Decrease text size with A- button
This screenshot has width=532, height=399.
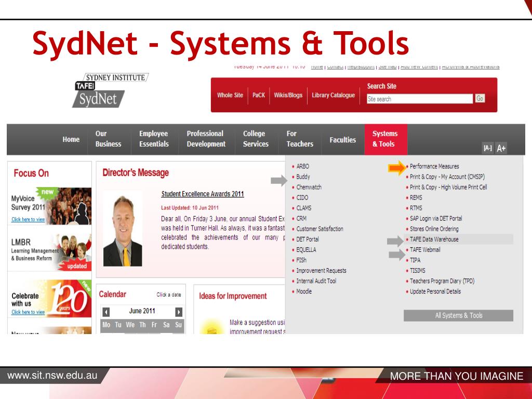tap(487, 148)
